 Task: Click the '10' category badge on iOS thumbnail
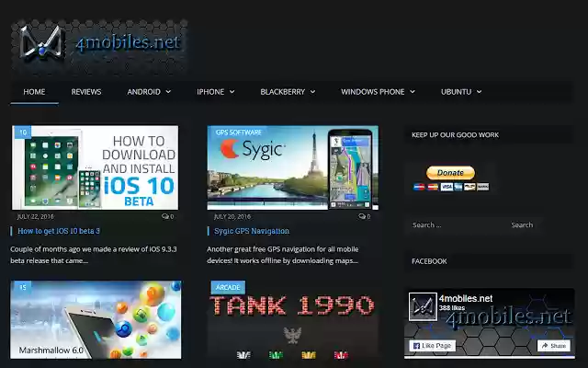pos(22,132)
